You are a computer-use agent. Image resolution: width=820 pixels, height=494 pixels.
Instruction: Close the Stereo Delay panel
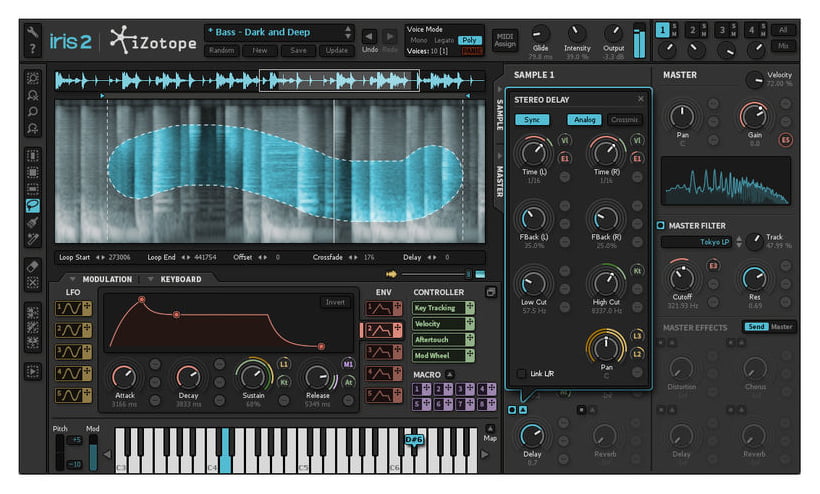[x=641, y=99]
